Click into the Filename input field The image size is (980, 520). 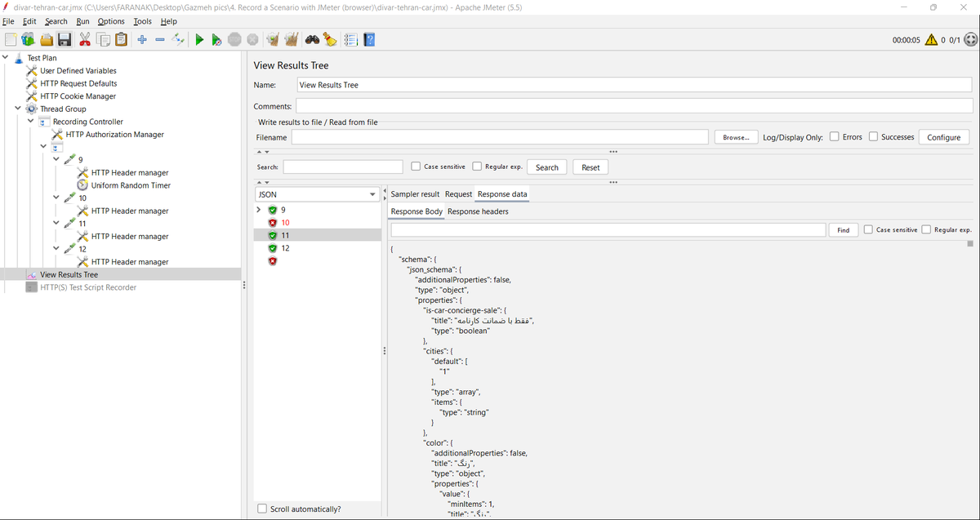(x=500, y=137)
